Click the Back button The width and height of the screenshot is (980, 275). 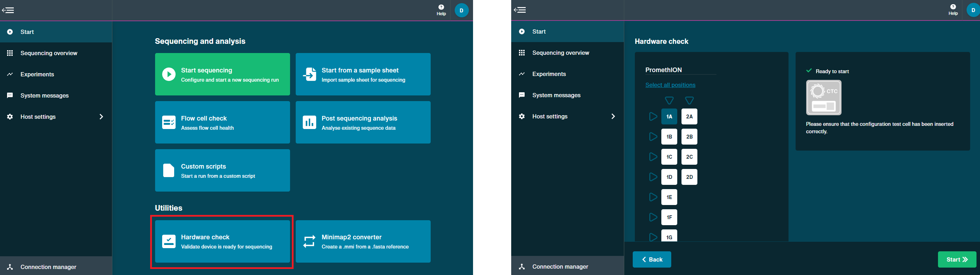[x=652, y=259]
